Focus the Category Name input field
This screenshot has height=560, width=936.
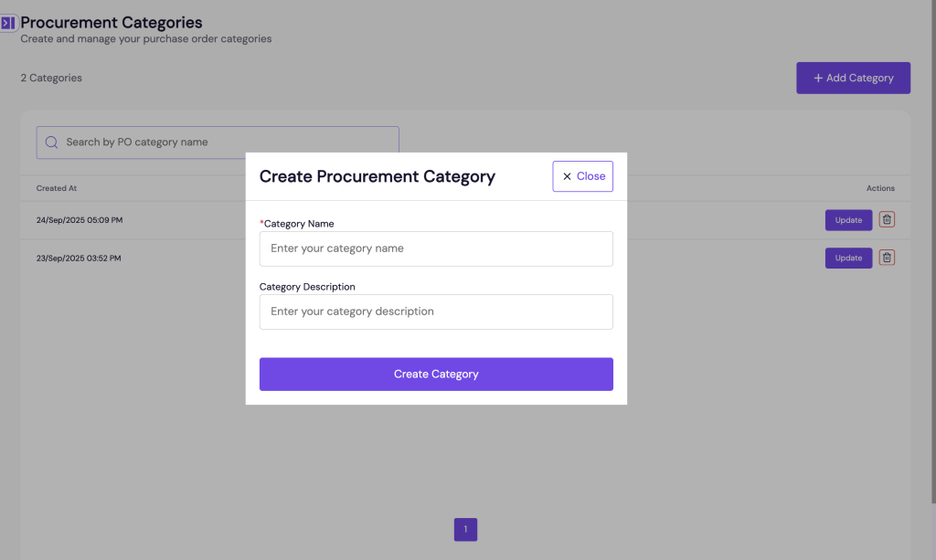(436, 248)
